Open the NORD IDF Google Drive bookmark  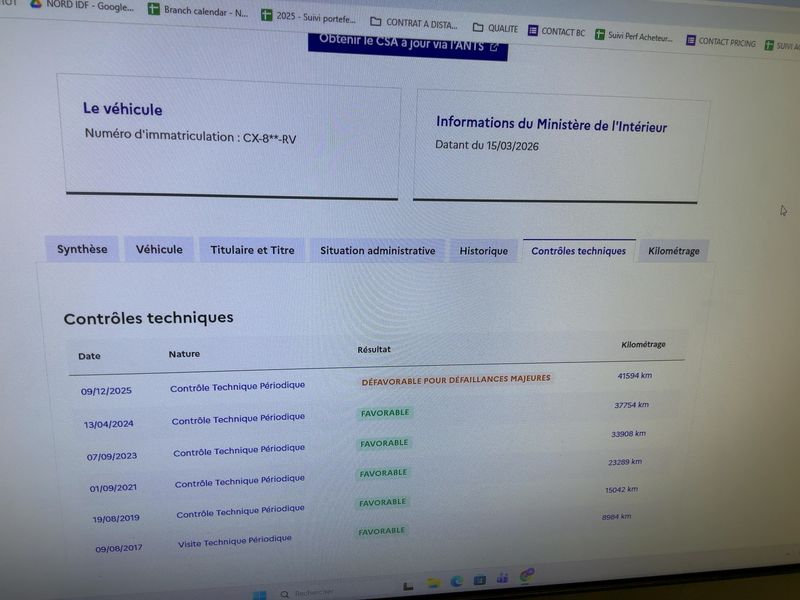(x=82, y=6)
